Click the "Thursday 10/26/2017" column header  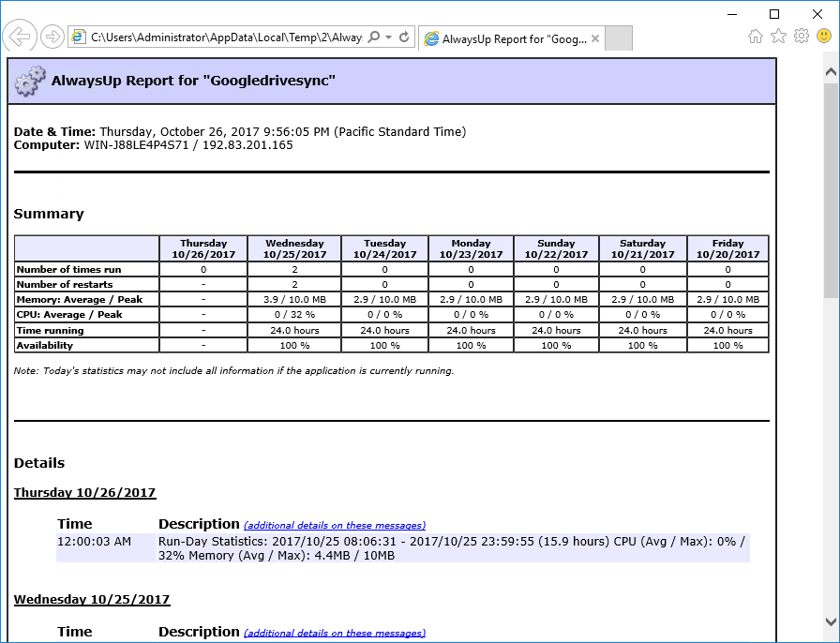point(203,248)
